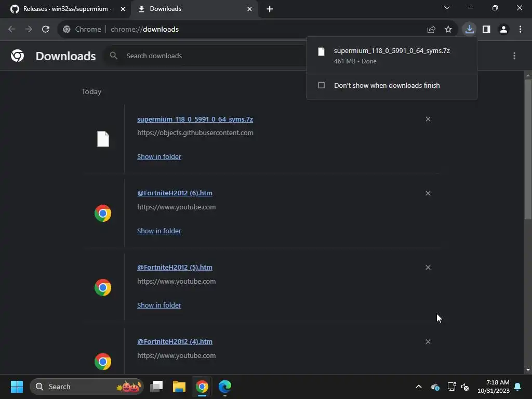Show @FortniteH2012 (6).htm in folder
532x399 pixels.
(159, 231)
